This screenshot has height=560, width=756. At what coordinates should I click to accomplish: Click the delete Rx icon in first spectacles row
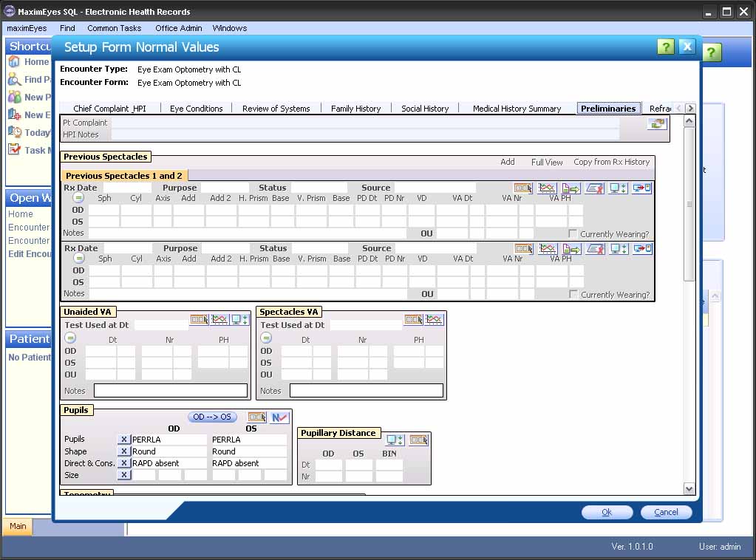(x=595, y=188)
